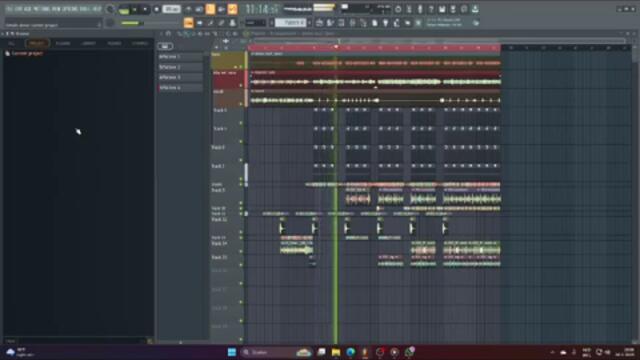Open the pattern selector dropdown
Image resolution: width=640 pixels, height=360 pixels.
pos(290,23)
